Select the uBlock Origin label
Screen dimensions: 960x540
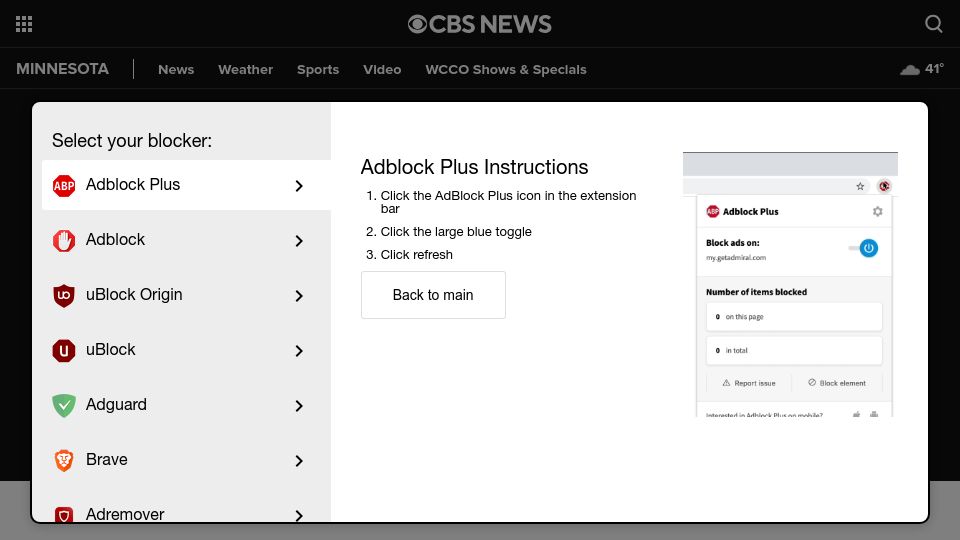pyautogui.click(x=134, y=294)
